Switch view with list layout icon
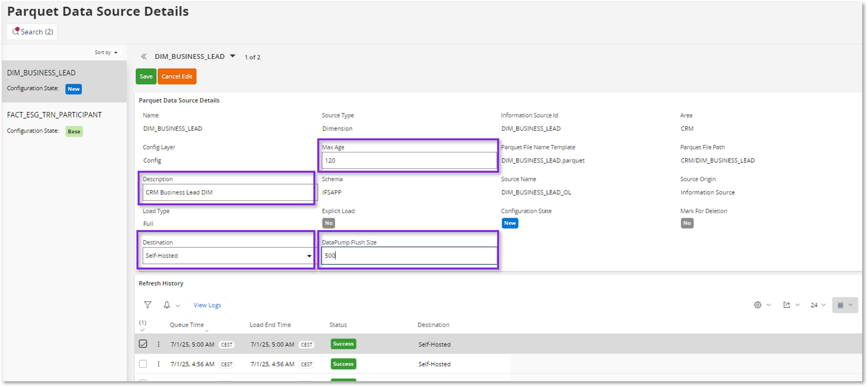This screenshot has height=387, width=868. [x=840, y=305]
